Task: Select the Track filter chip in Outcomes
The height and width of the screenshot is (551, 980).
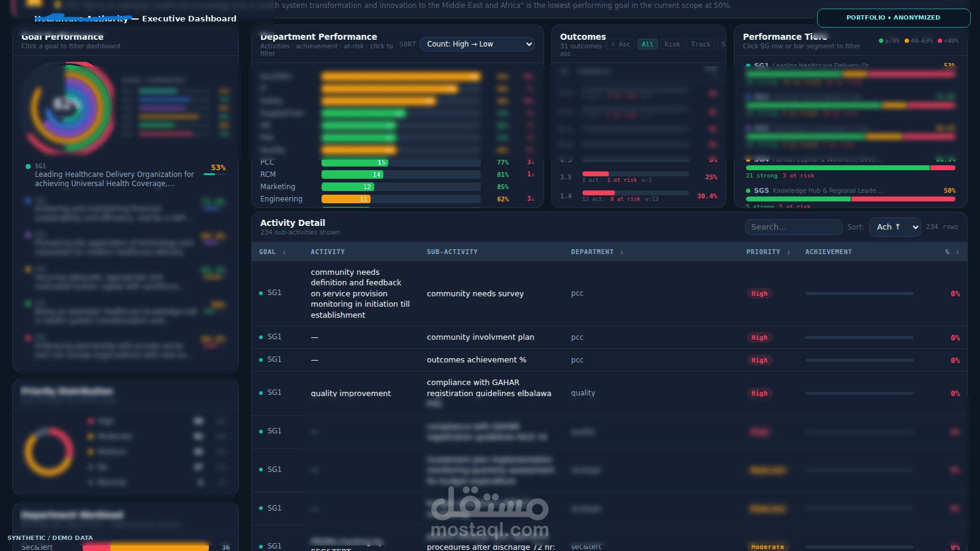Action: pyautogui.click(x=701, y=44)
